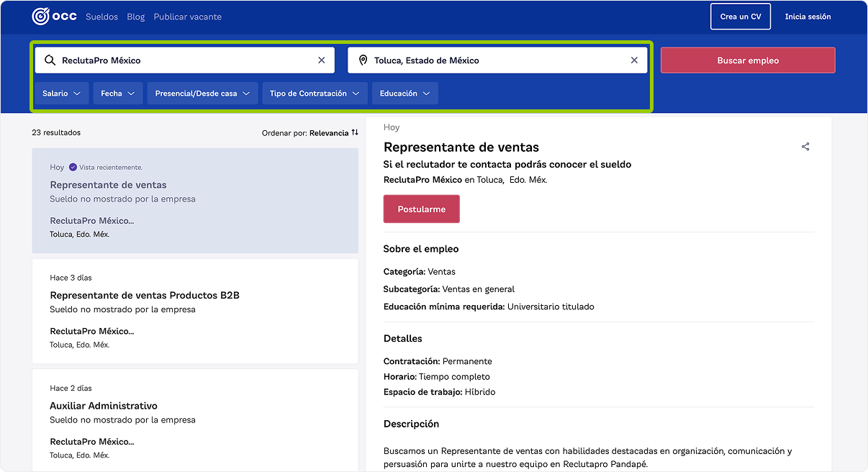Clear the ReclutaPro México search field with the X
The height and width of the screenshot is (472, 868).
pyautogui.click(x=321, y=60)
